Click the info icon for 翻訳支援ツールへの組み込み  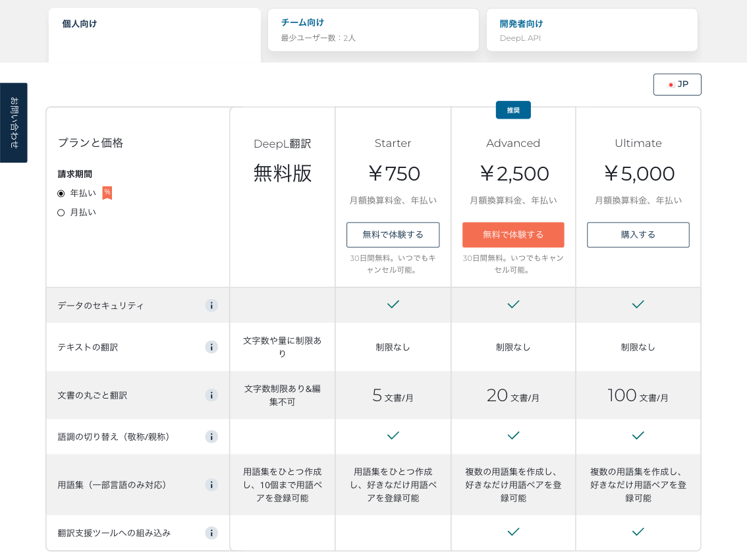click(x=211, y=532)
